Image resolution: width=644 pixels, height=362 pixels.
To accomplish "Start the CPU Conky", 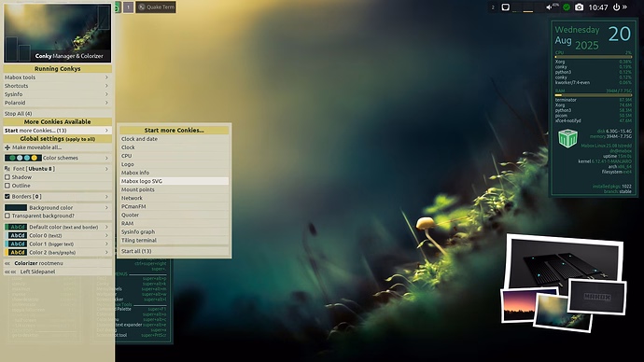I will pos(175,156).
